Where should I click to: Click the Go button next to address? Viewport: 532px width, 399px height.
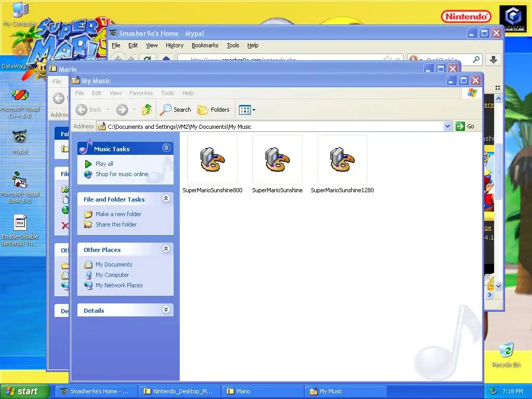click(465, 126)
